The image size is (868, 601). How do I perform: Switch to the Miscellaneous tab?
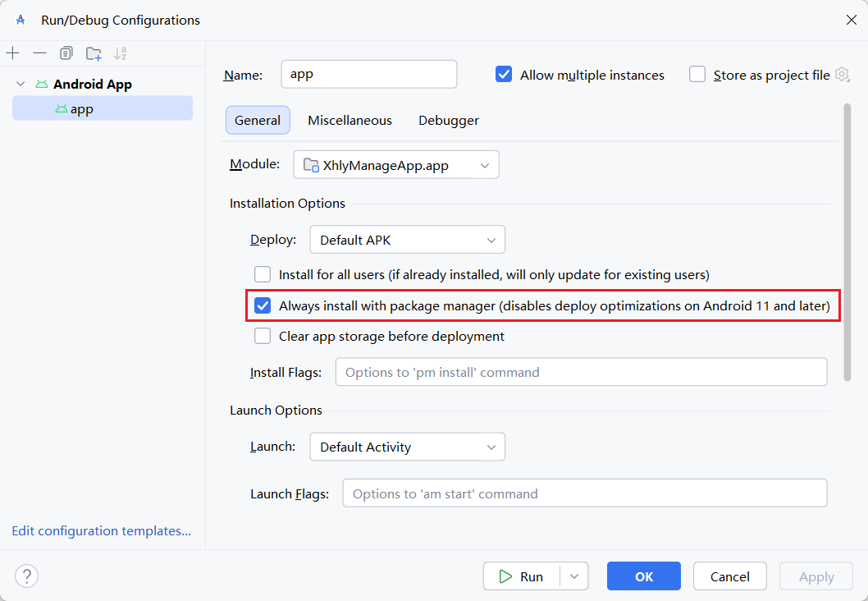coord(349,120)
